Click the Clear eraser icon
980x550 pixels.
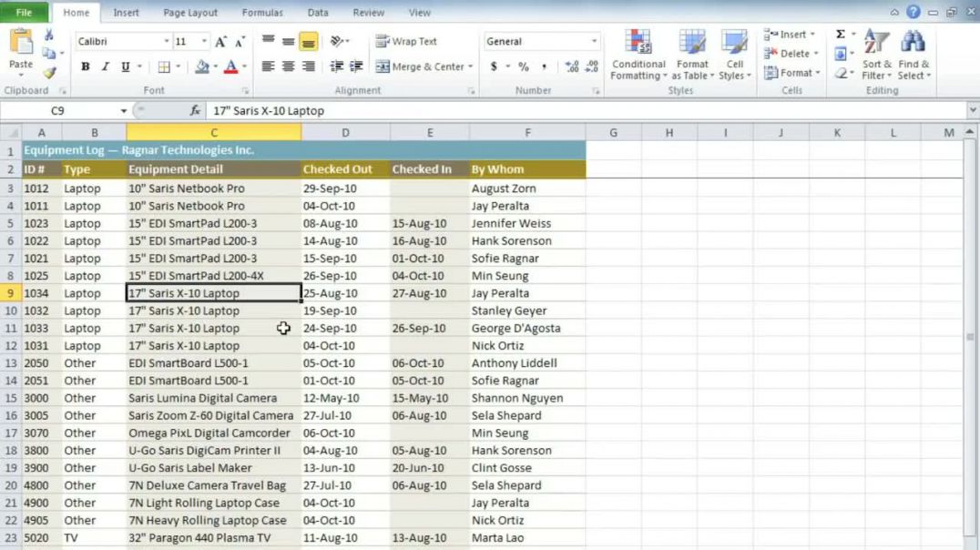tap(842, 73)
